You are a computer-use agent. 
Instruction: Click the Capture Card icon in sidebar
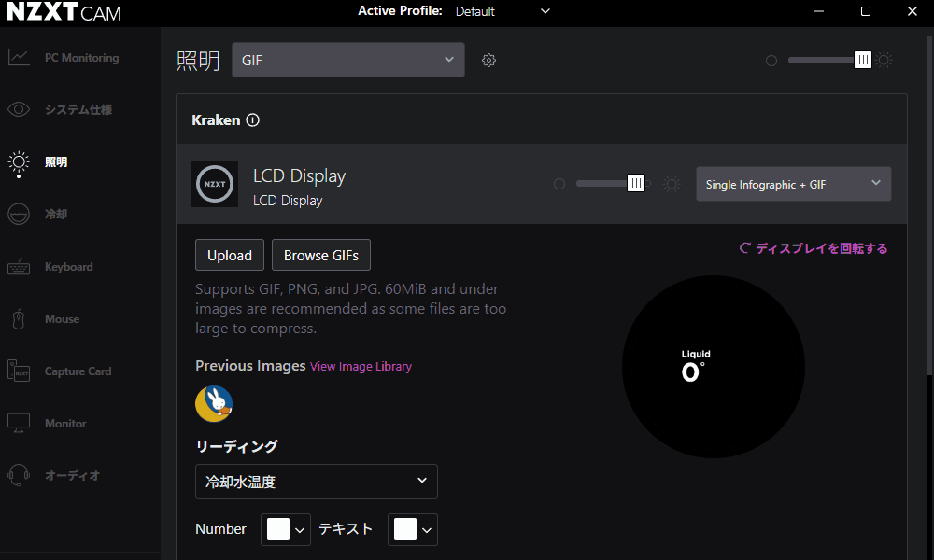coord(19,371)
